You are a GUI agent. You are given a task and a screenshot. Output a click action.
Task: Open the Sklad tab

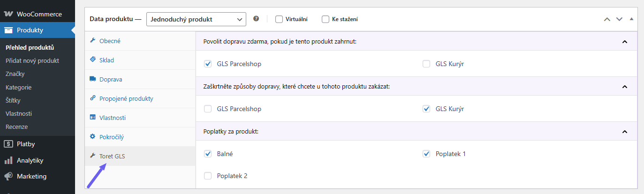tap(140, 60)
